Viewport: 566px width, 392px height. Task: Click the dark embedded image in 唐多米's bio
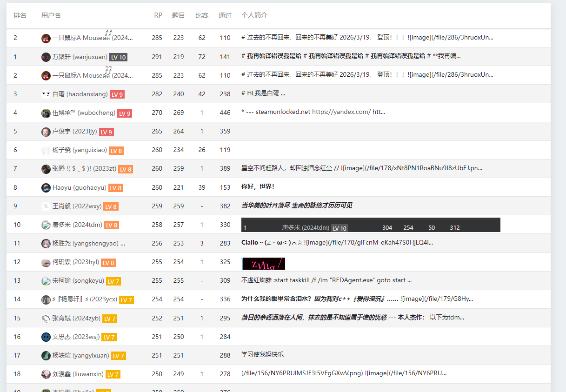point(371,225)
